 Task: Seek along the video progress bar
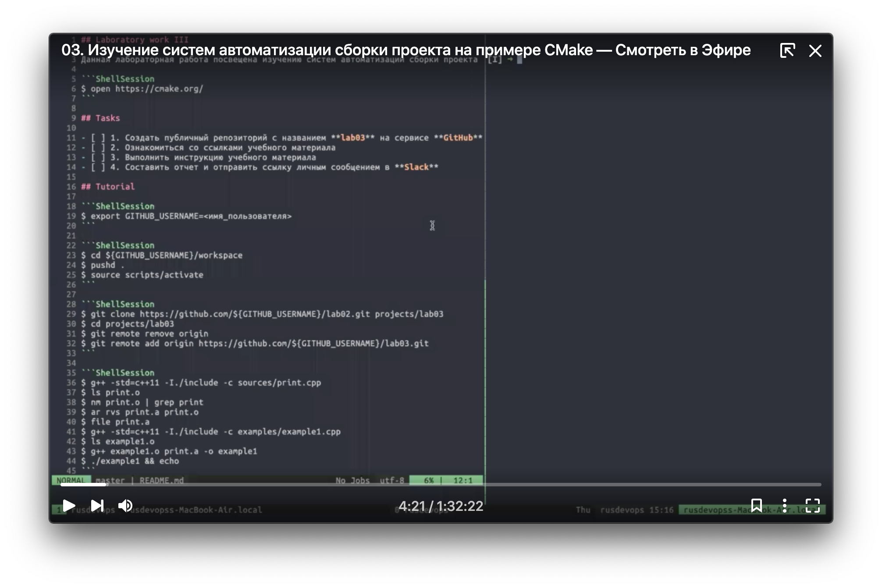point(441,485)
